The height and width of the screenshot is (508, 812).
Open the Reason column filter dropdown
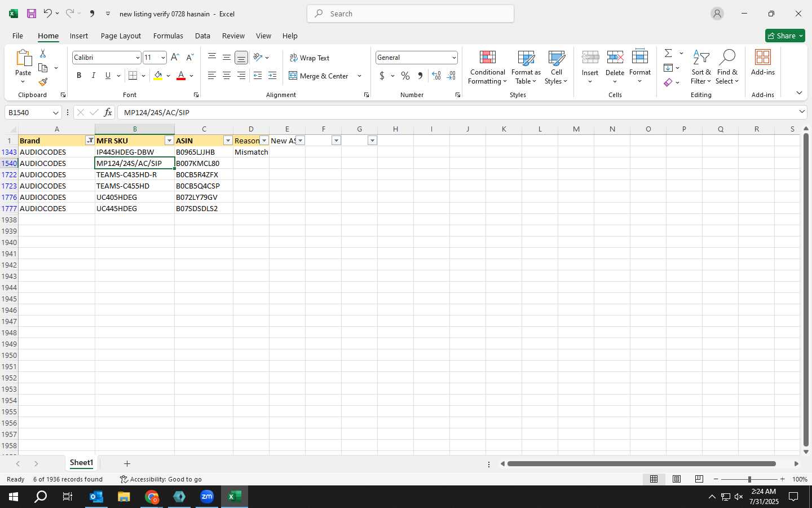coord(264,141)
